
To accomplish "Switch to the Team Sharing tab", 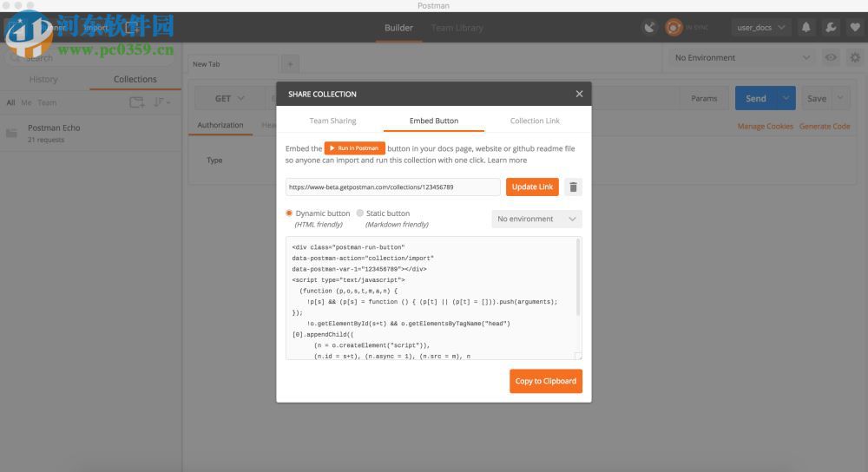I will click(x=332, y=121).
